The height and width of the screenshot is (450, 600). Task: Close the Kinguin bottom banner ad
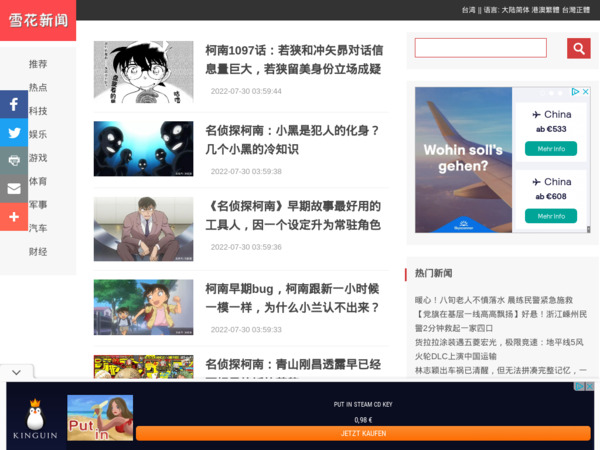tap(590, 386)
